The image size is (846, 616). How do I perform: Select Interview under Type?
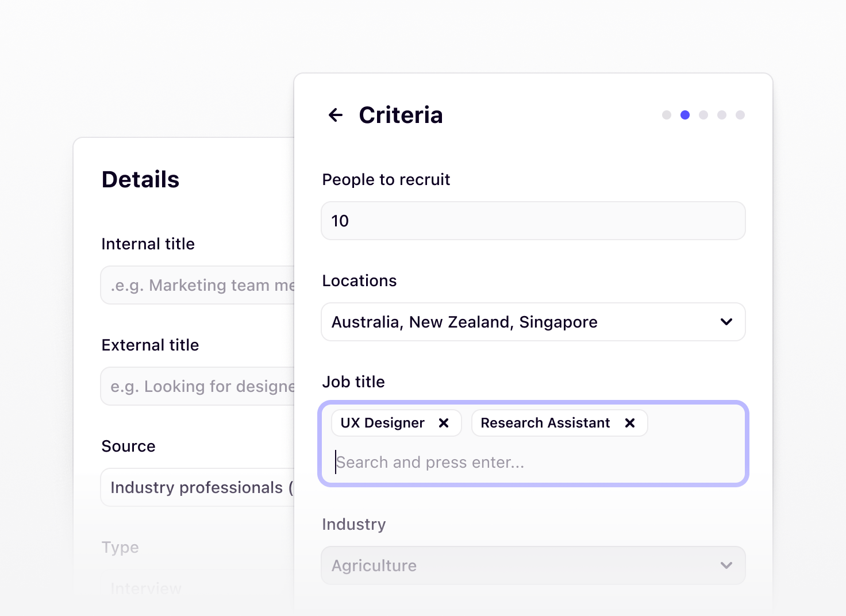145,588
